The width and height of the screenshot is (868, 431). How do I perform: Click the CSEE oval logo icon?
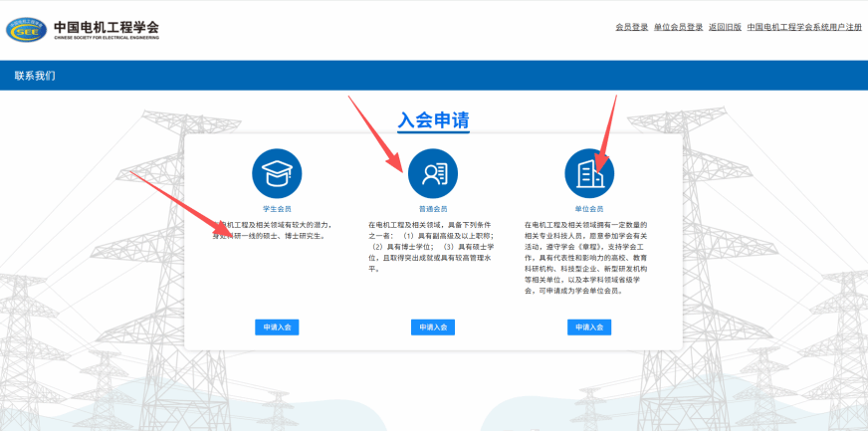click(27, 29)
